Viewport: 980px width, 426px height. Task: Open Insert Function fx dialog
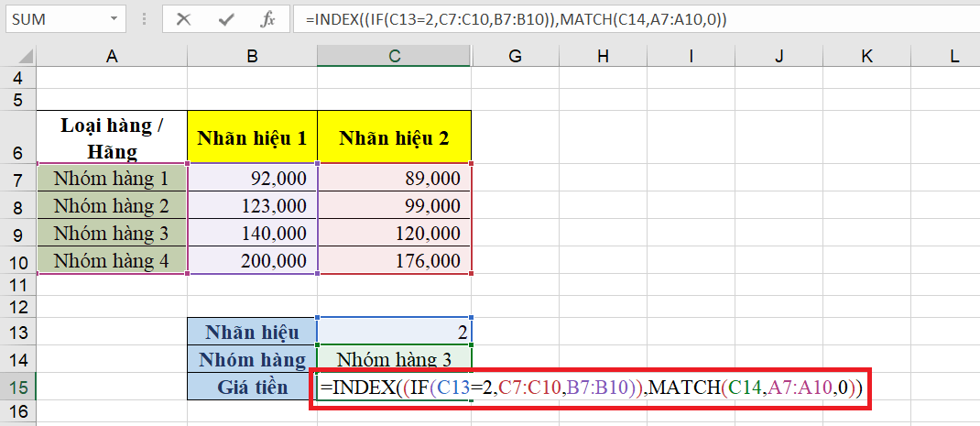click(x=267, y=19)
